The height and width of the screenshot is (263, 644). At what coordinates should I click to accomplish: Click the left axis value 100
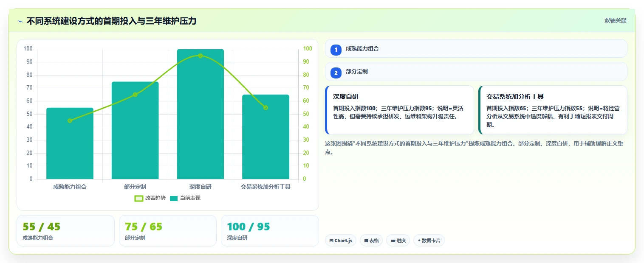28,49
